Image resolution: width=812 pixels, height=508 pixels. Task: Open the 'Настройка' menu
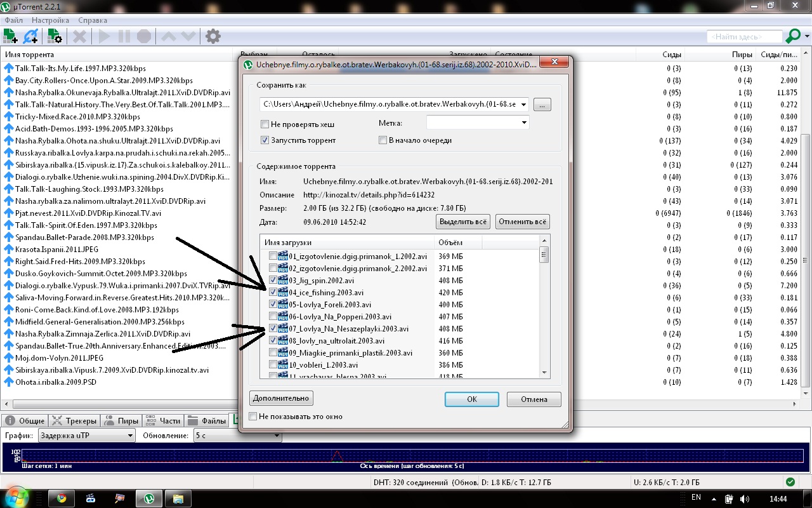tap(50, 20)
